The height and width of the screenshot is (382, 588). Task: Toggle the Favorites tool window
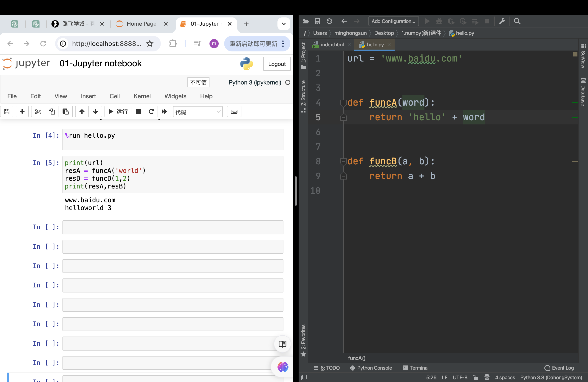[x=303, y=340]
